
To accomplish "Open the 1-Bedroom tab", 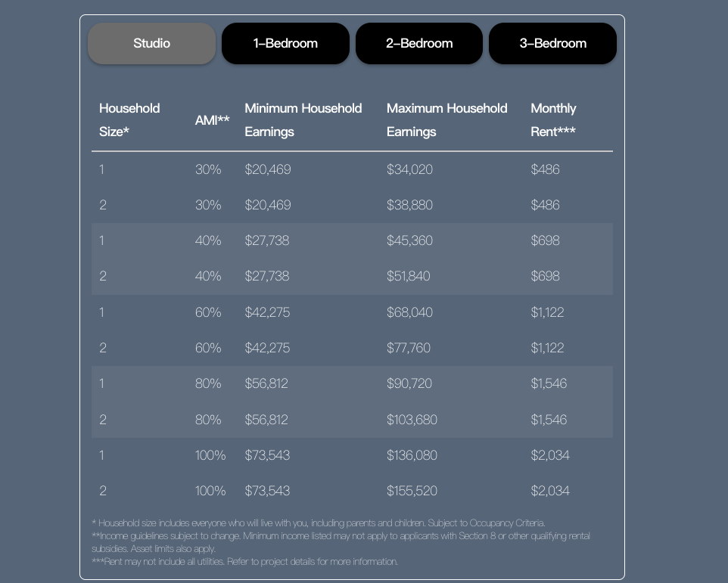I will tap(285, 43).
